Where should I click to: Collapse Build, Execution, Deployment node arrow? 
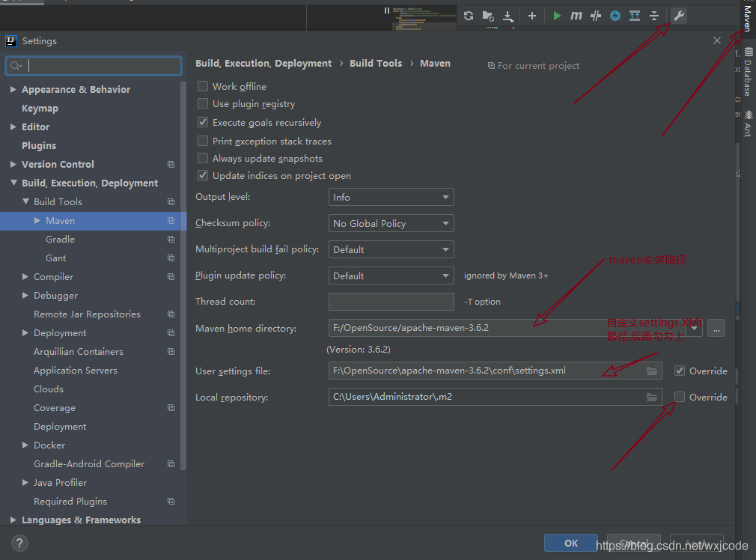tap(13, 183)
